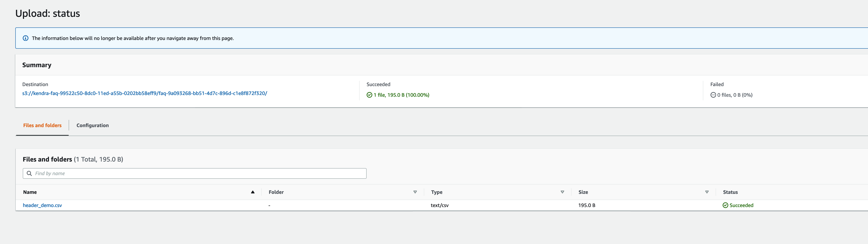Click the '1 file, 195.0 B (100.00%)' text

click(401, 95)
